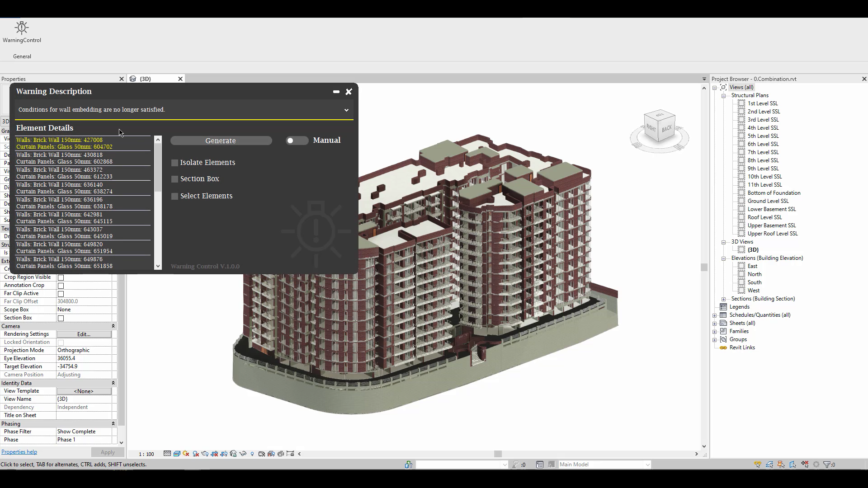
Task: Click the Detail Level icon
Action: pos(167,454)
